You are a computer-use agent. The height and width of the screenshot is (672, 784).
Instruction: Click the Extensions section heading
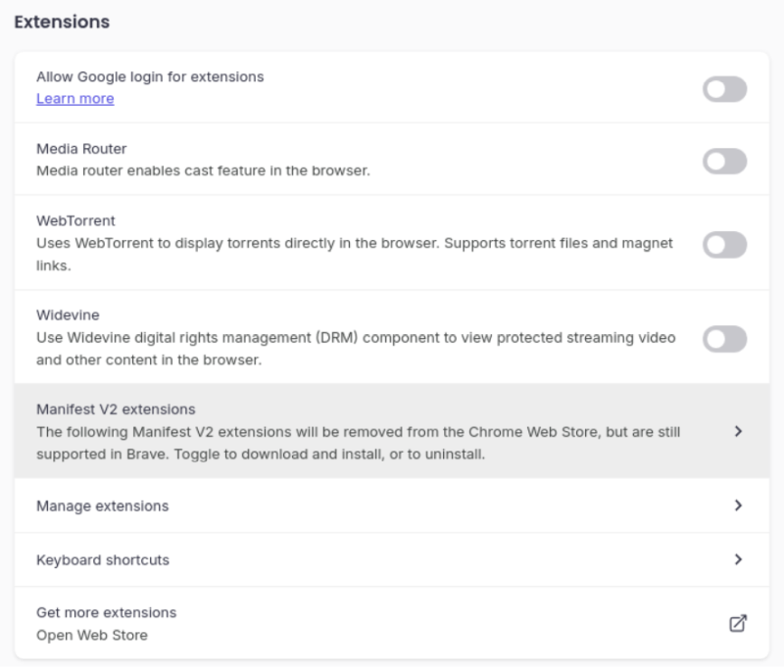61,22
